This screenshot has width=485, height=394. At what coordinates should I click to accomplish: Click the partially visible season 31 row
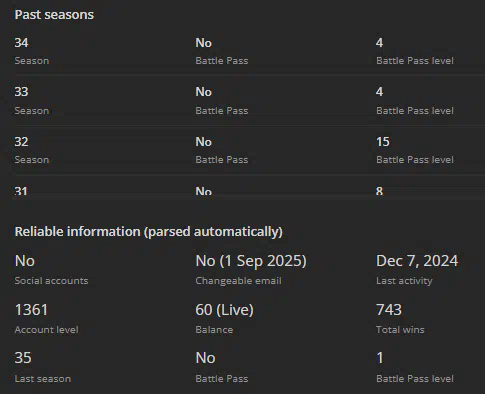click(248, 191)
